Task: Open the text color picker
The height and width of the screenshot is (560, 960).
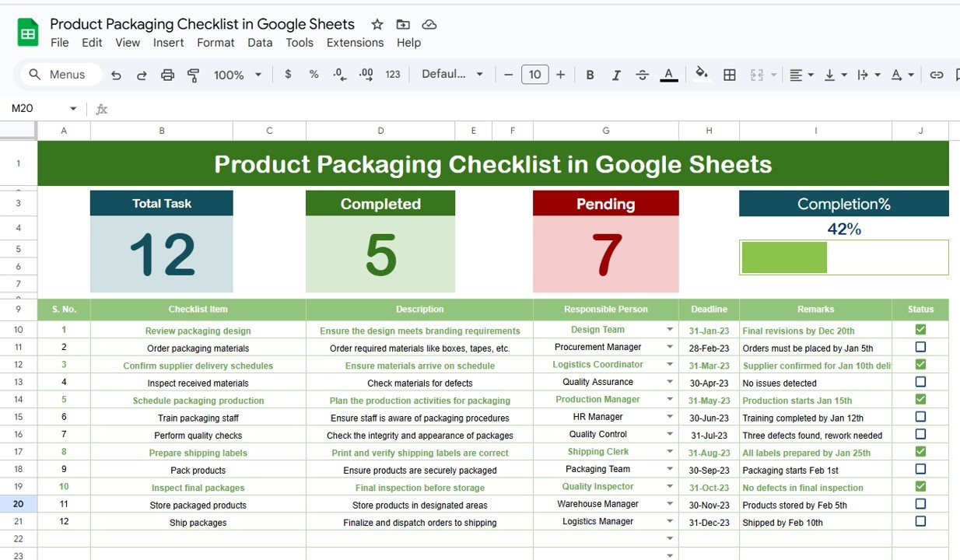Action: (x=668, y=75)
